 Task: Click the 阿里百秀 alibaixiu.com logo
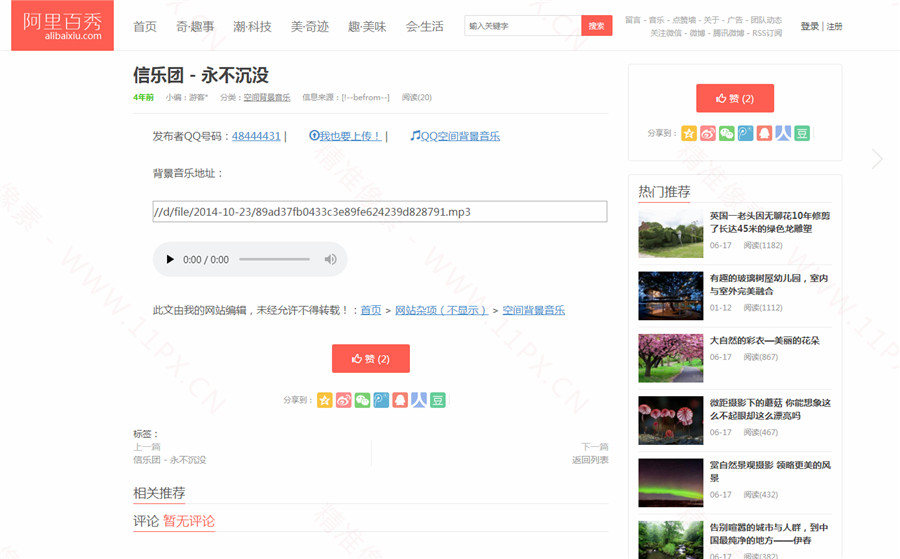(63, 25)
